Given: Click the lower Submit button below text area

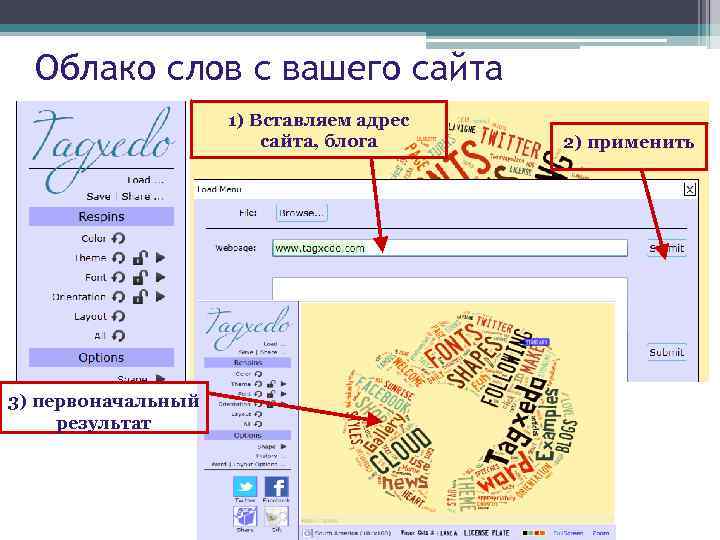Looking at the screenshot, I should (x=667, y=352).
